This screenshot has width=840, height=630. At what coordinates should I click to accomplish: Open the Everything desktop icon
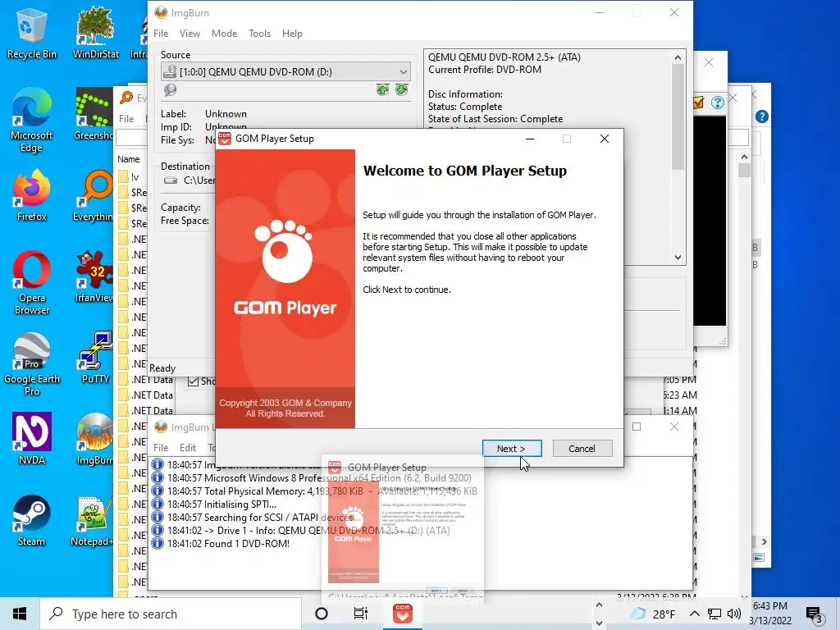click(x=94, y=196)
